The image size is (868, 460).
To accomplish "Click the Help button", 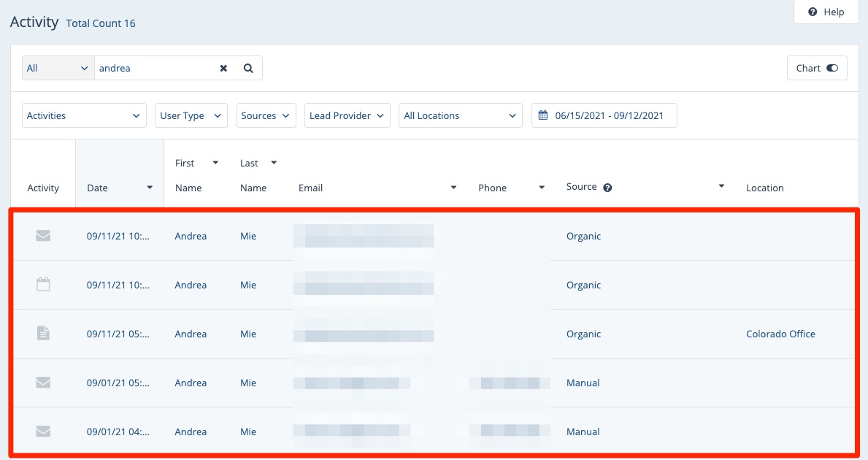I will pyautogui.click(x=826, y=12).
